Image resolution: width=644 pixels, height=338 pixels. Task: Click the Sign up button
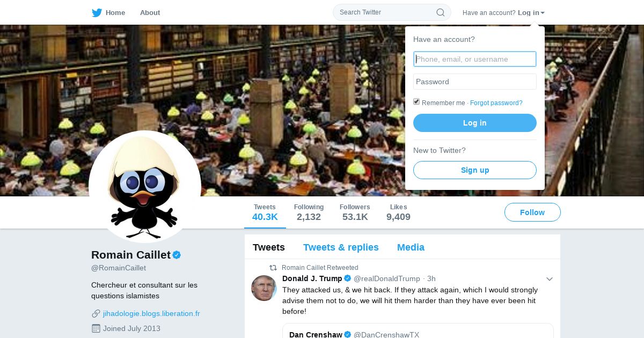point(475,170)
